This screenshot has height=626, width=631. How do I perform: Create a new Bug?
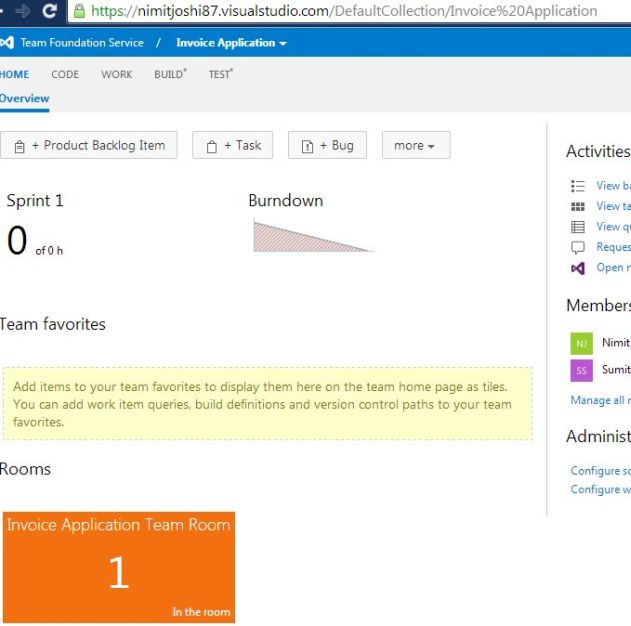(328, 145)
